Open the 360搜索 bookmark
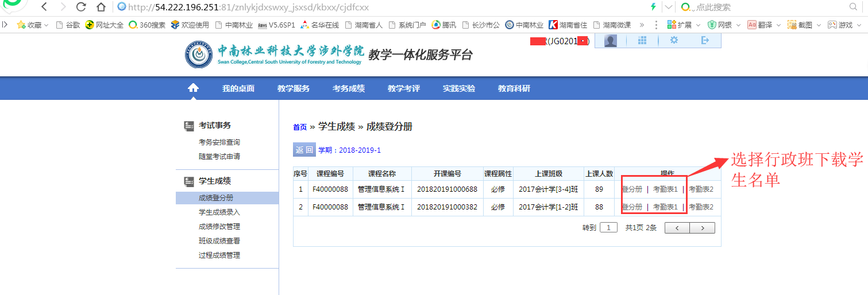 point(147,25)
